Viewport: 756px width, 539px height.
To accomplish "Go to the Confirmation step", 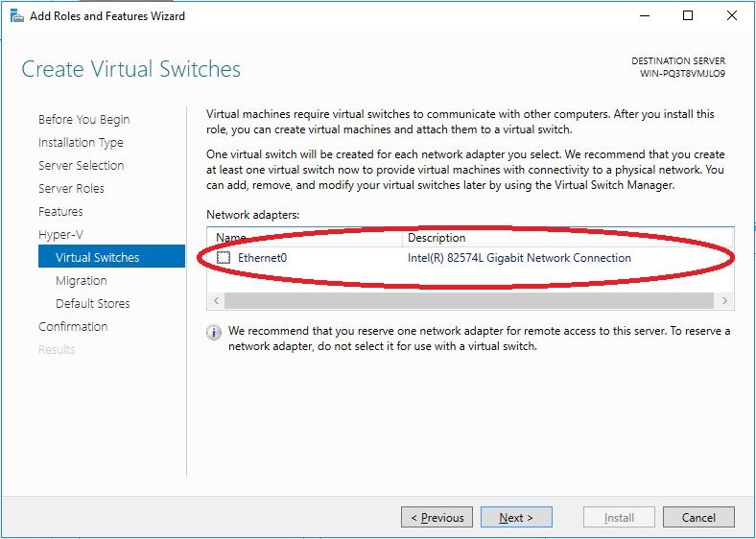I will tap(73, 327).
